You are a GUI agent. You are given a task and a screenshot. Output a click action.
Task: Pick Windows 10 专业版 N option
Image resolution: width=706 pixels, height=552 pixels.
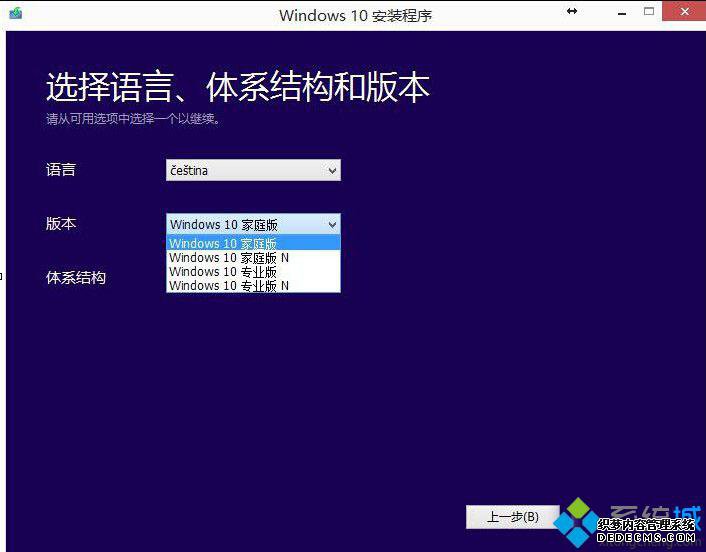253,285
